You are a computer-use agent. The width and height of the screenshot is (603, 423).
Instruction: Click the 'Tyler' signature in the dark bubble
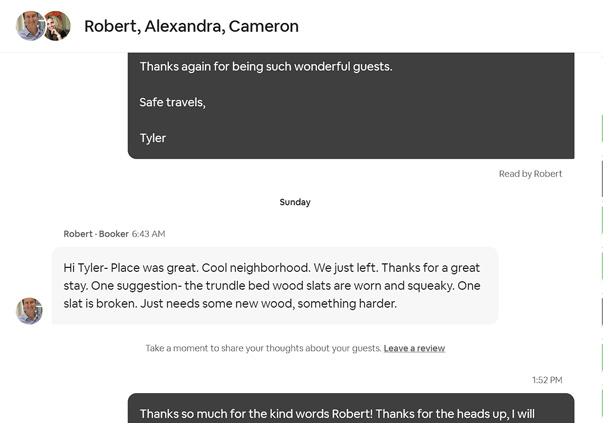[153, 138]
